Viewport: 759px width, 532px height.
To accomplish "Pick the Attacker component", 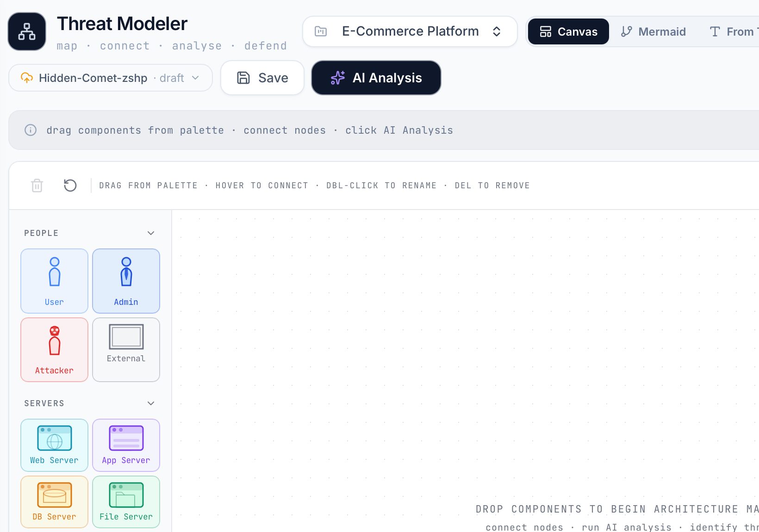I will pyautogui.click(x=54, y=349).
